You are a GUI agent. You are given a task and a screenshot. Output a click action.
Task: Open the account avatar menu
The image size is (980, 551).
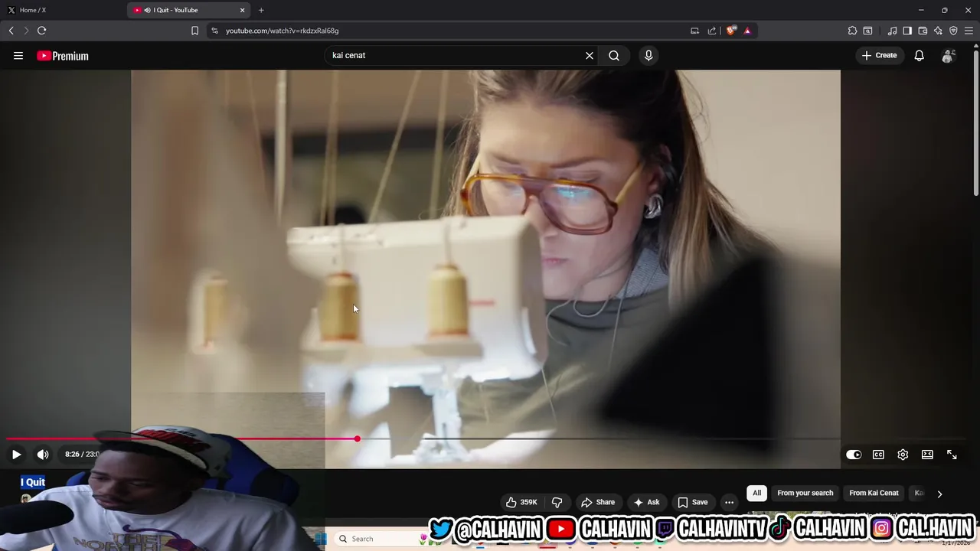[x=948, y=56]
